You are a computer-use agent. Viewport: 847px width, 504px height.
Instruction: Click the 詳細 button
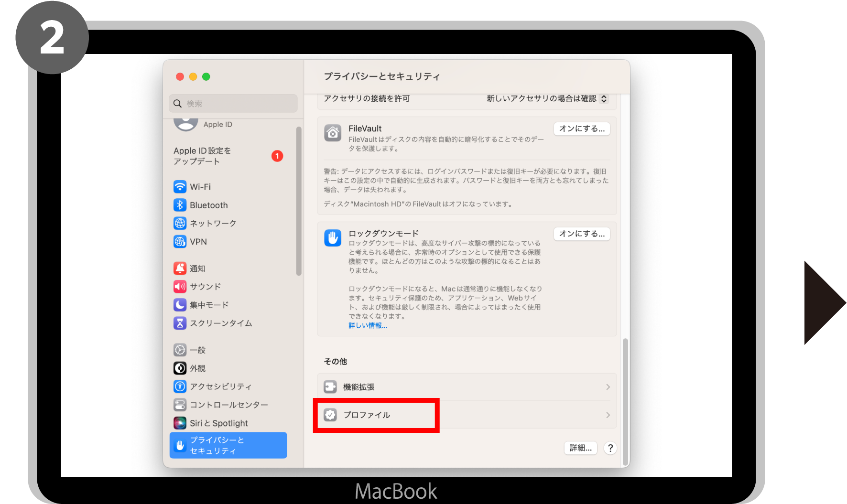pos(580,448)
